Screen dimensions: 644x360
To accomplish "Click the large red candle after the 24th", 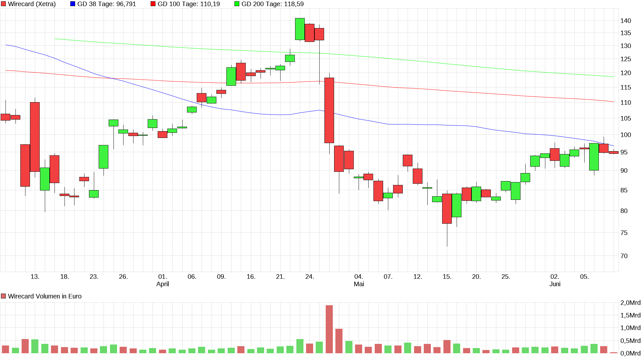I will pyautogui.click(x=329, y=110).
